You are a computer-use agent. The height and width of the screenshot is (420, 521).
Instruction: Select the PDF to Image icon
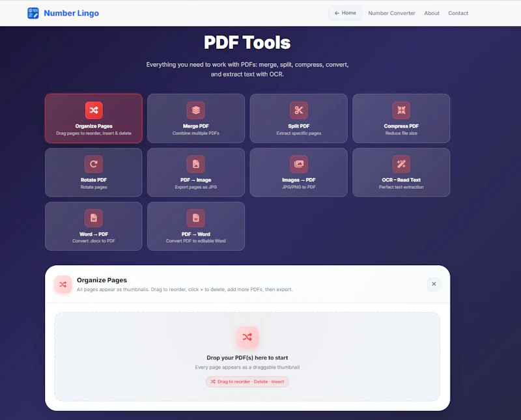click(x=196, y=164)
